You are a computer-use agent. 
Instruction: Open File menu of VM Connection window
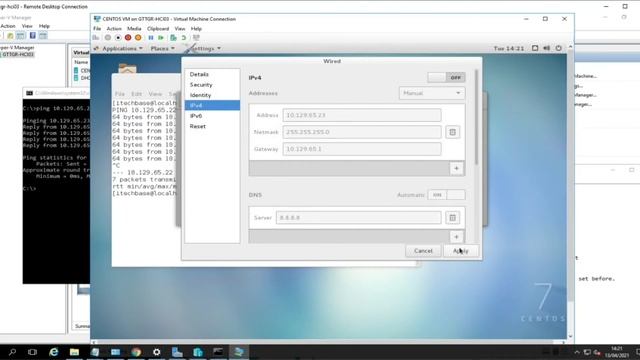(x=97, y=29)
